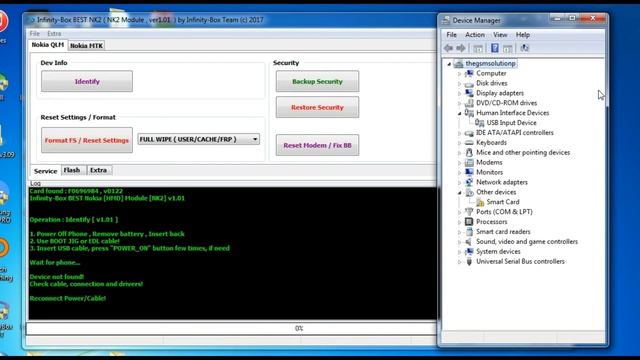
Task: Click the Smart card readers icon
Action: pyautogui.click(x=469, y=231)
